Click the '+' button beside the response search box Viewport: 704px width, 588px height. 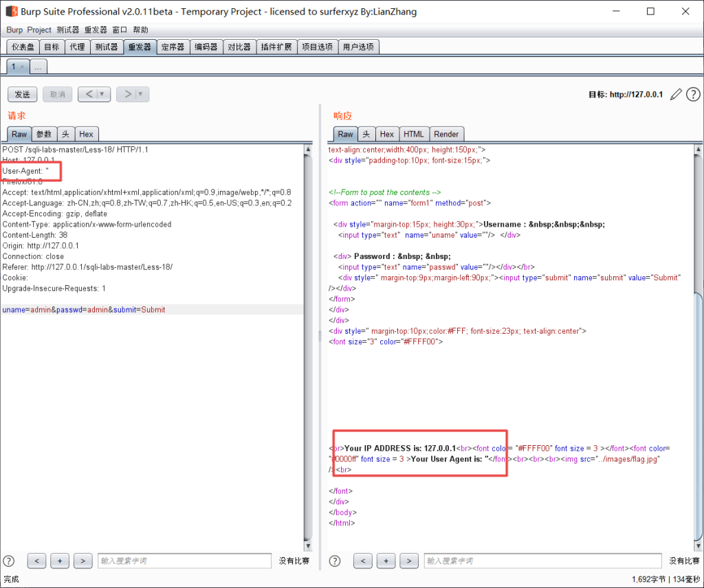(386, 561)
